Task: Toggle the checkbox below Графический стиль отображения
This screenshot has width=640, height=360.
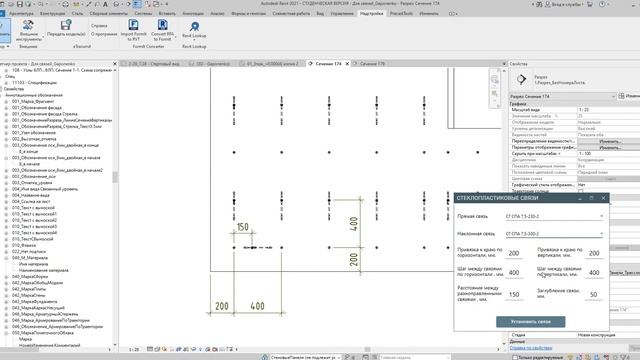Action: coord(580,191)
